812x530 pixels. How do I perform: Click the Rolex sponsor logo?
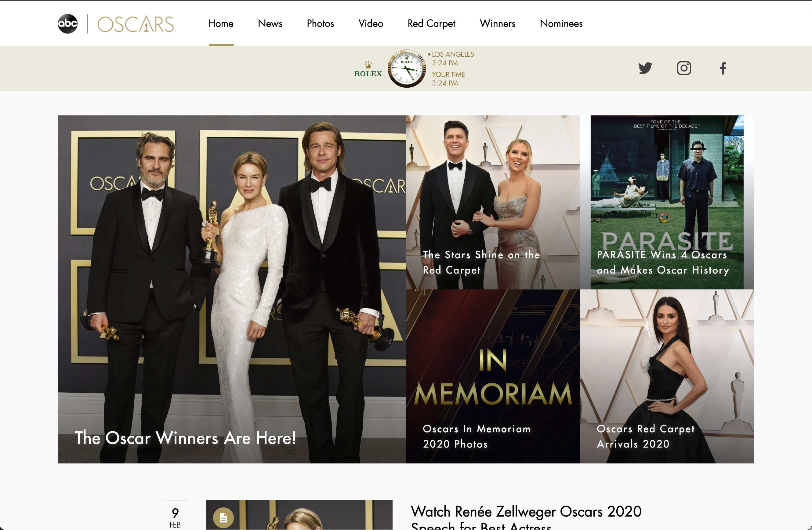[x=368, y=69]
